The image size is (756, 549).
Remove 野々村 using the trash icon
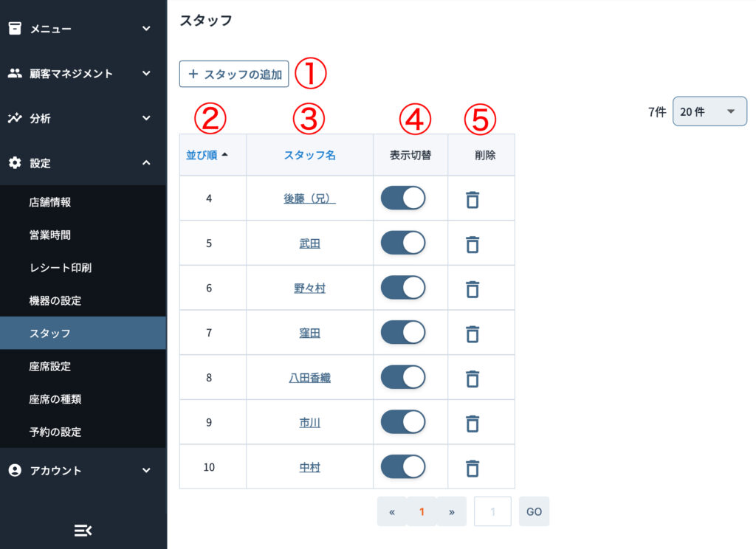(472, 289)
